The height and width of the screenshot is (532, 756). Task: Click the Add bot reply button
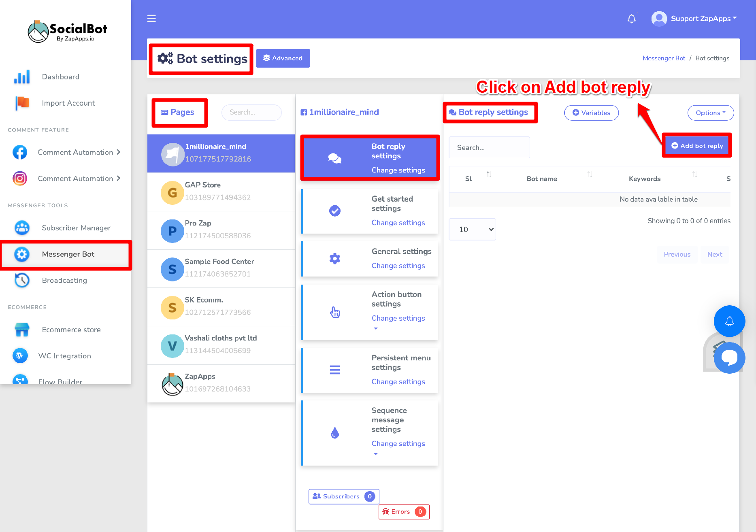coord(697,146)
